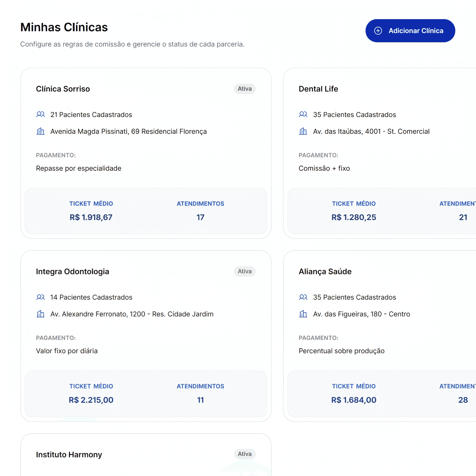Click 'Repasse por especialidade' payment text
The image size is (476, 476).
pyautogui.click(x=79, y=168)
